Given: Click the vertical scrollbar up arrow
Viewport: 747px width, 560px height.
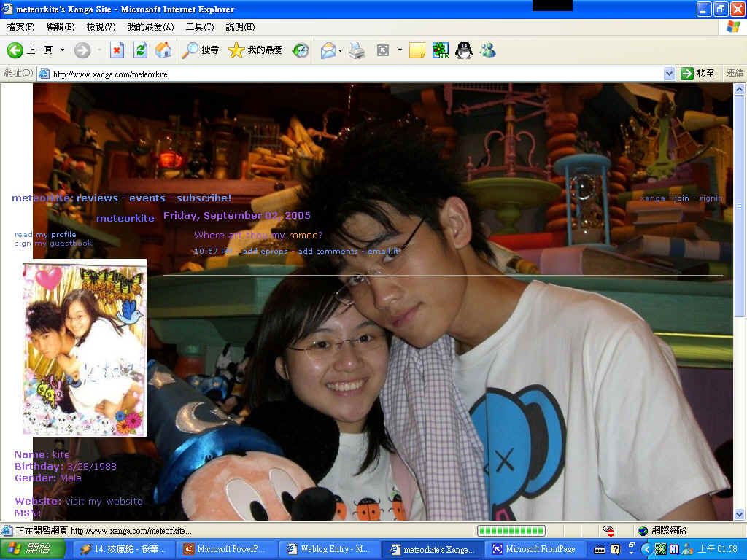Looking at the screenshot, I should (740, 89).
